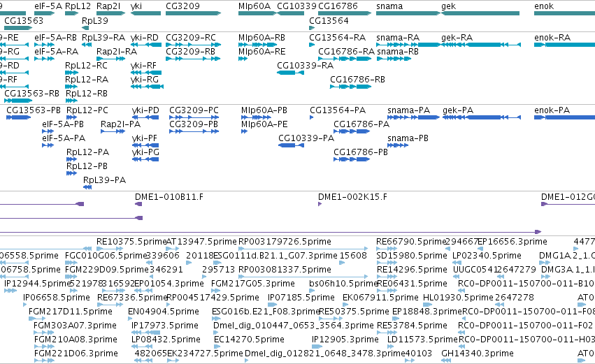The height and width of the screenshot is (364, 595).
Task: Select BAC clone label DME1-010B11.F
Action: point(169,197)
